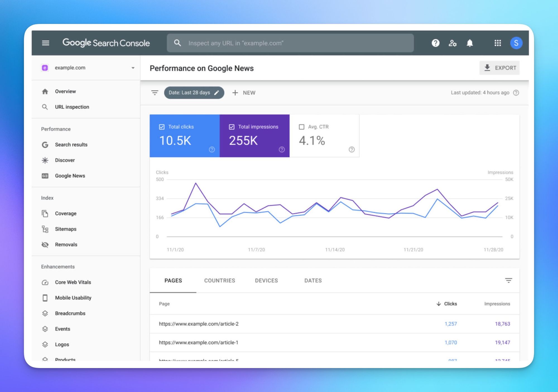This screenshot has height=392, width=558.
Task: Click the Breadcrumbs layers icon
Action: coord(45,313)
